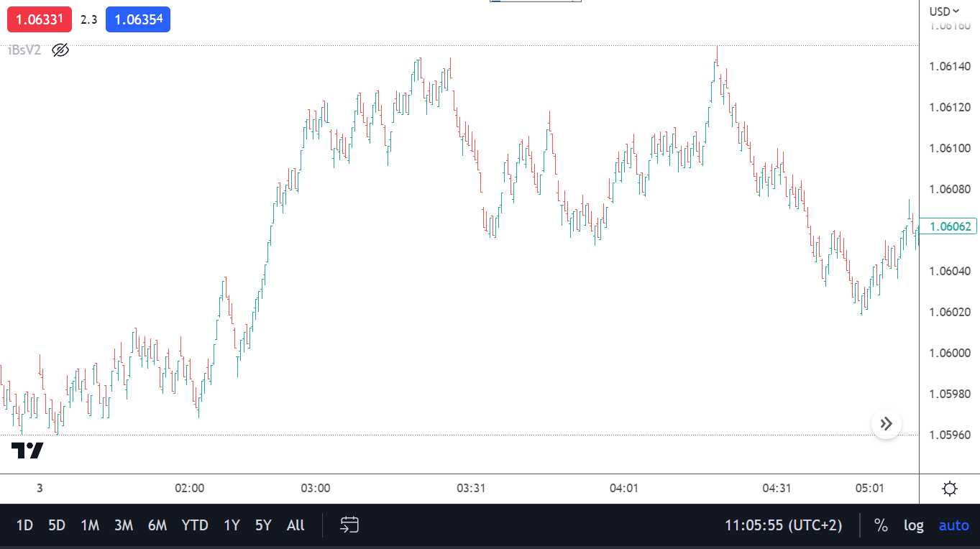980x549 pixels.
Task: Open chart settings gear icon
Action: pos(949,489)
